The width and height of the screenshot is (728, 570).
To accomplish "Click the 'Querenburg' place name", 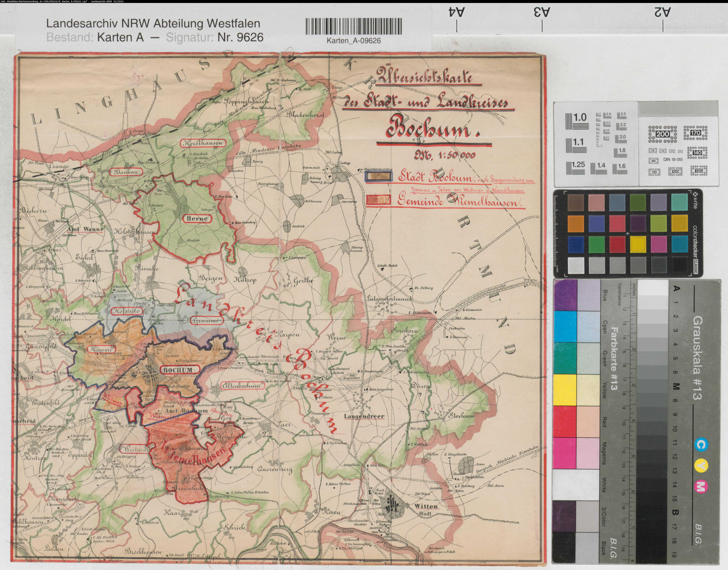I will point(275,469).
